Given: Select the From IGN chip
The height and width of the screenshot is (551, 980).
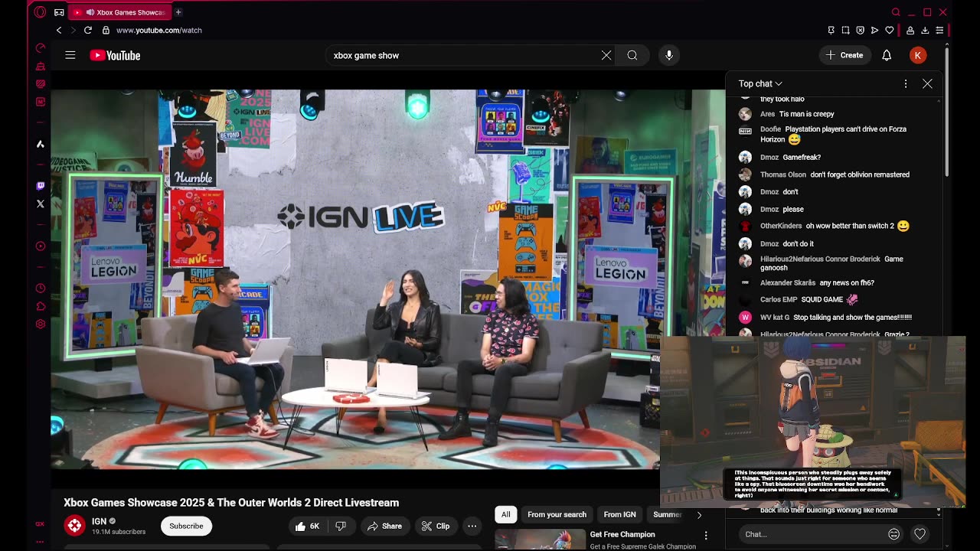Looking at the screenshot, I should coord(619,515).
